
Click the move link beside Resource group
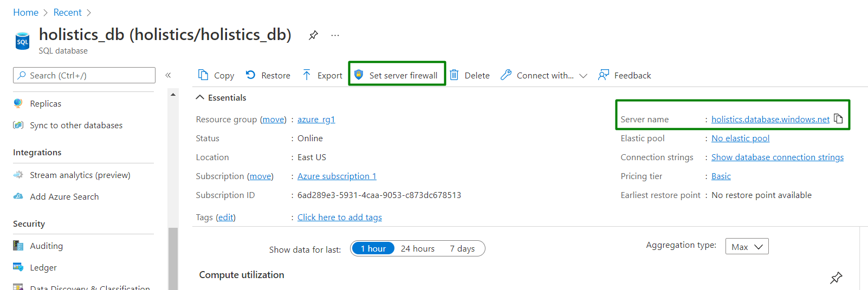[x=273, y=119]
